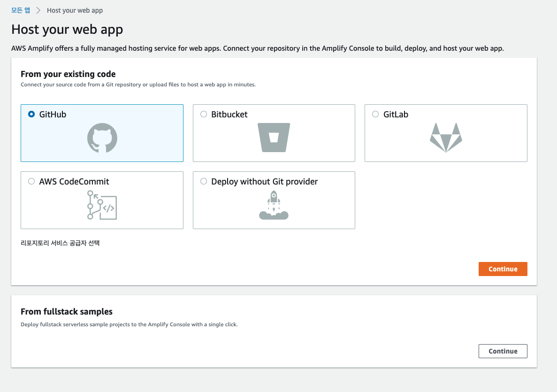Click the GitLab label text
The height and width of the screenshot is (392, 557).
pyautogui.click(x=396, y=115)
